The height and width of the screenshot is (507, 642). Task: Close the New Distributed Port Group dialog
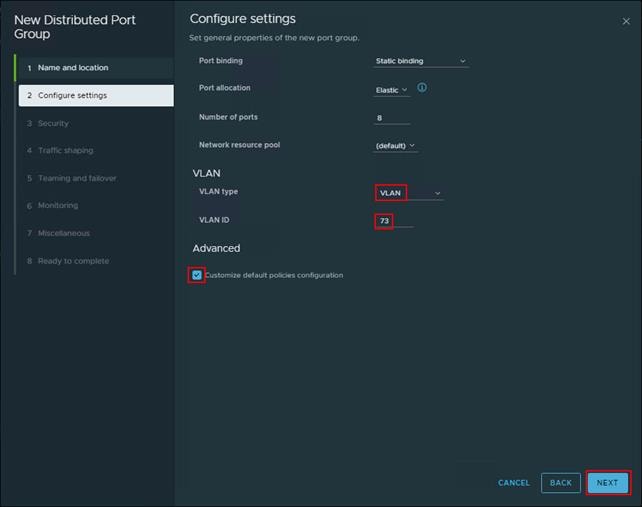[x=626, y=21]
